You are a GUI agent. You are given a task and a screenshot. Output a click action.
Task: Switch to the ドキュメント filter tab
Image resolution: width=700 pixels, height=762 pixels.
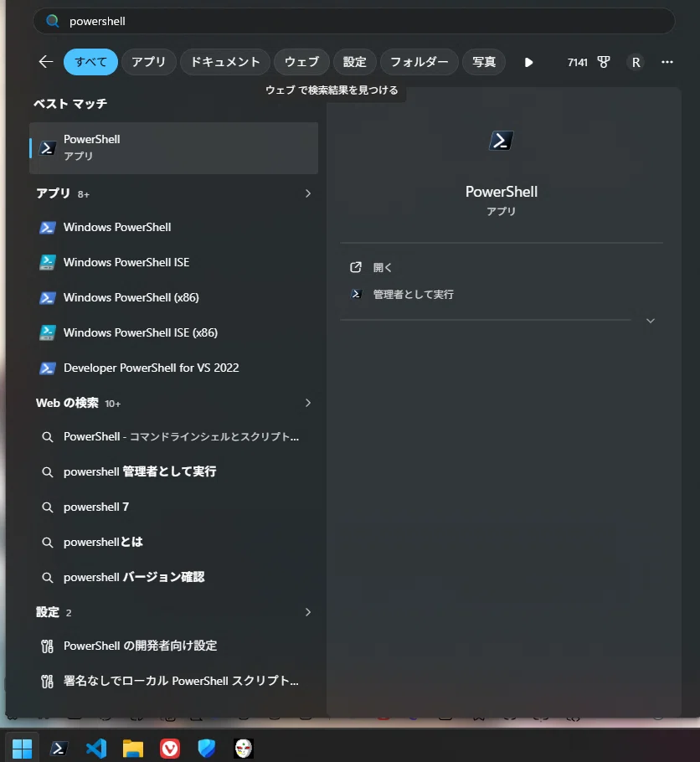(x=225, y=62)
